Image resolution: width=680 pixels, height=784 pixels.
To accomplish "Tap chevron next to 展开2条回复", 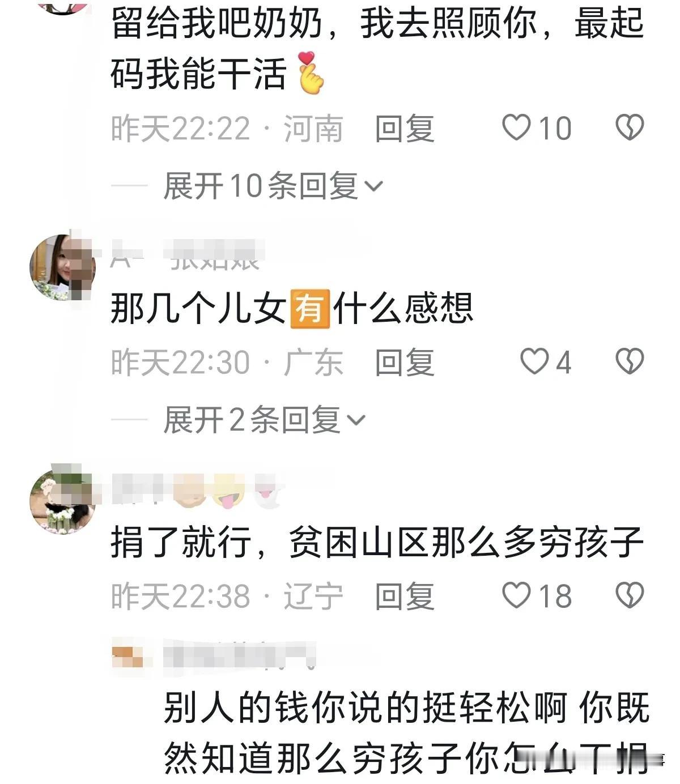I will tap(356, 420).
